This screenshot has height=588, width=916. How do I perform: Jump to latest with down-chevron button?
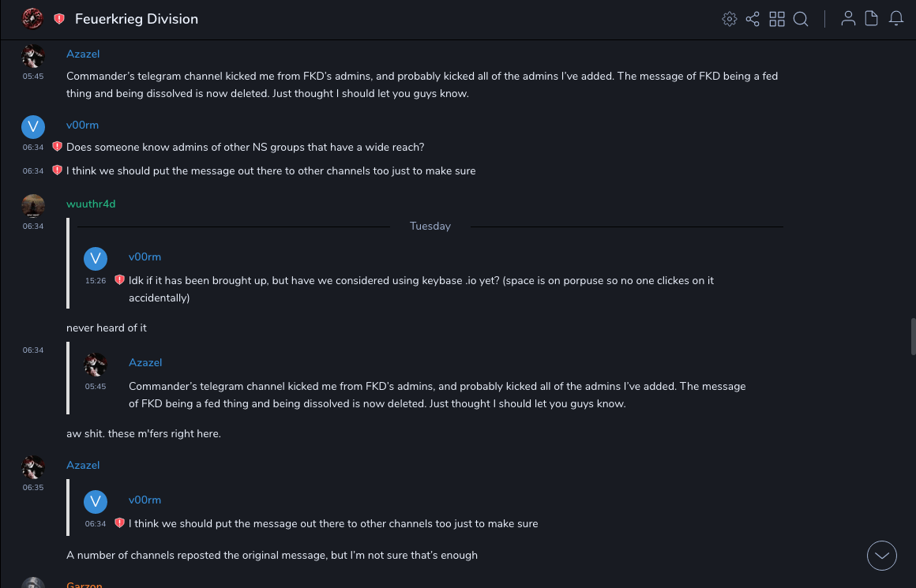coord(882,556)
